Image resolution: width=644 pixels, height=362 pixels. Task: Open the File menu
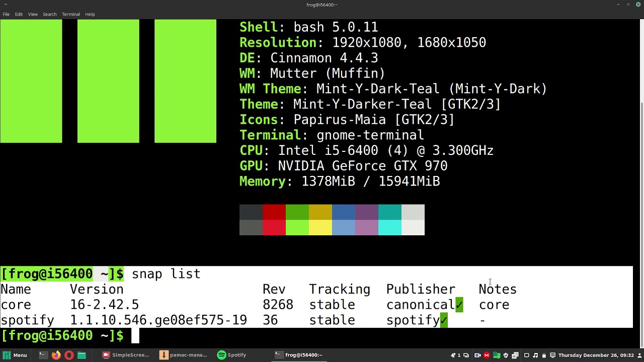[x=6, y=14]
